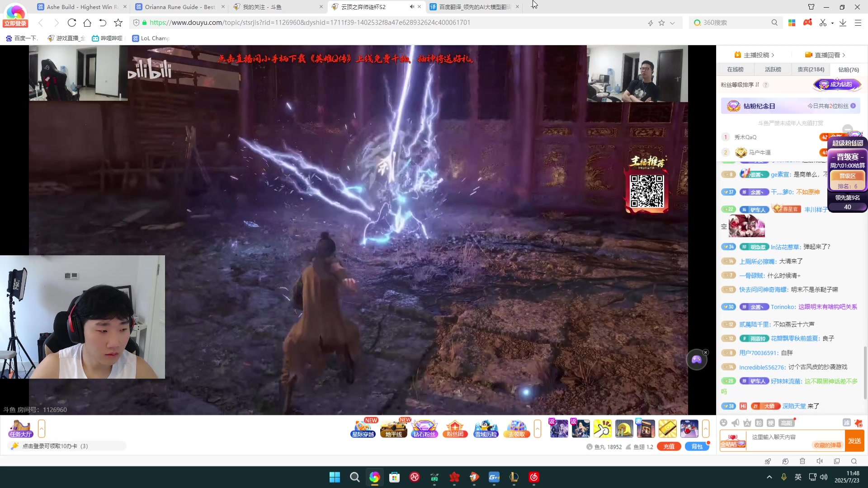868x488 pixels.
Task: Collapse the 超级粉丝团 floating panel
Action: [x=848, y=129]
